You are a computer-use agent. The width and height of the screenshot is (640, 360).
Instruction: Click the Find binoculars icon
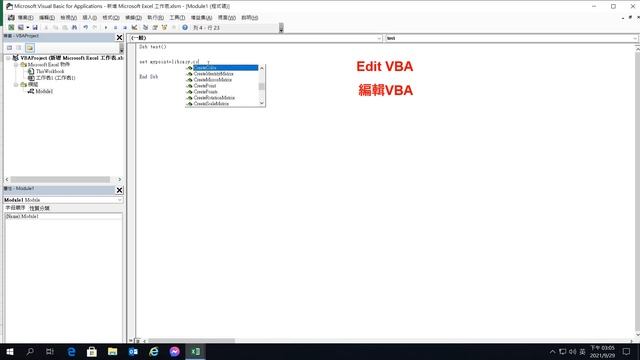74,27
